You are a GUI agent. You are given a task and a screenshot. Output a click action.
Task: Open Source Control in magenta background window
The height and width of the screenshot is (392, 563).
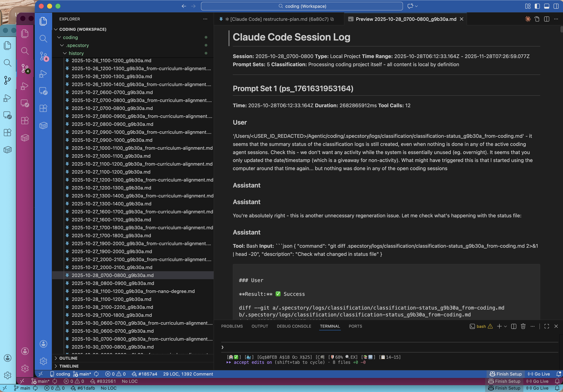click(x=25, y=68)
